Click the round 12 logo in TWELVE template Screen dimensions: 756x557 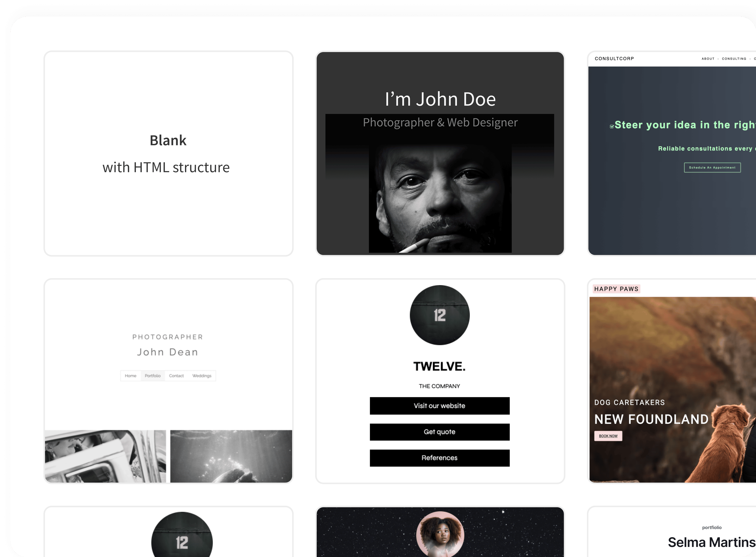pyautogui.click(x=440, y=315)
